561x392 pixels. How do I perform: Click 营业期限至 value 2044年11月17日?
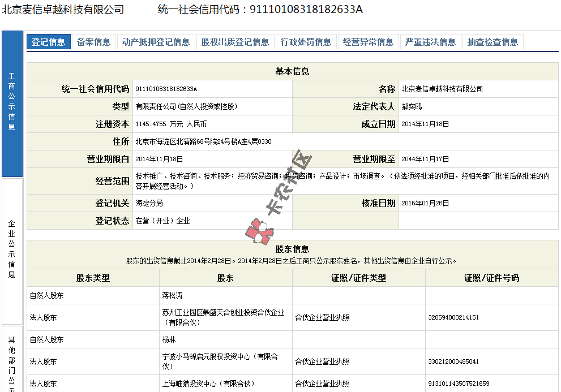pyautogui.click(x=425, y=159)
